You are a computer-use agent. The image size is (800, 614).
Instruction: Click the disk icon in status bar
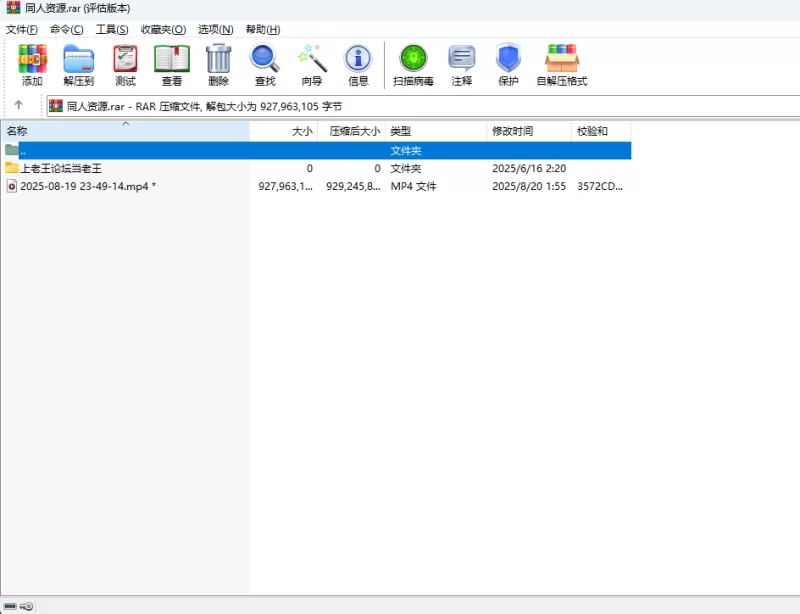(x=10, y=606)
